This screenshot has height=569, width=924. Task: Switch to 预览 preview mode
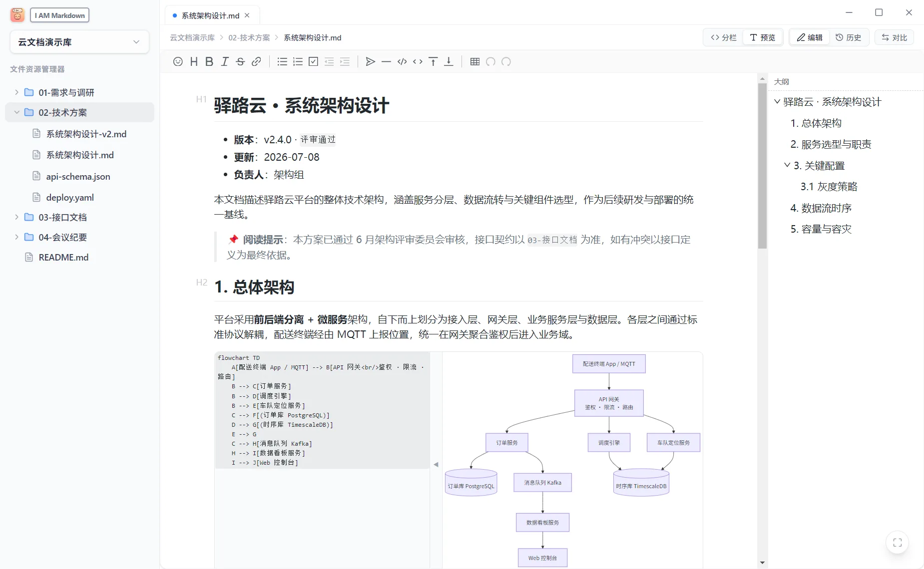point(763,37)
